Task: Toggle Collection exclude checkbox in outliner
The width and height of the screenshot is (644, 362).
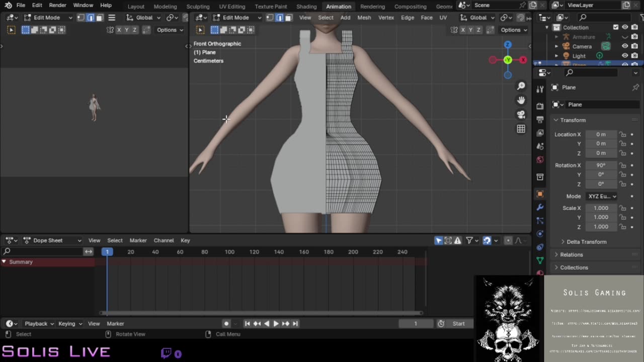Action: [616, 28]
